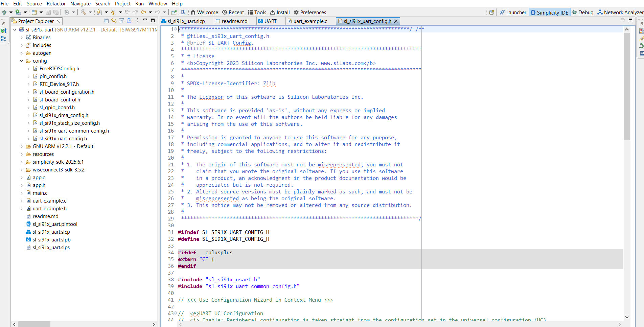Viewport: 644px width, 327px height.
Task: Close the sl_si91x_uart_config.h editor tab
Action: point(396,21)
